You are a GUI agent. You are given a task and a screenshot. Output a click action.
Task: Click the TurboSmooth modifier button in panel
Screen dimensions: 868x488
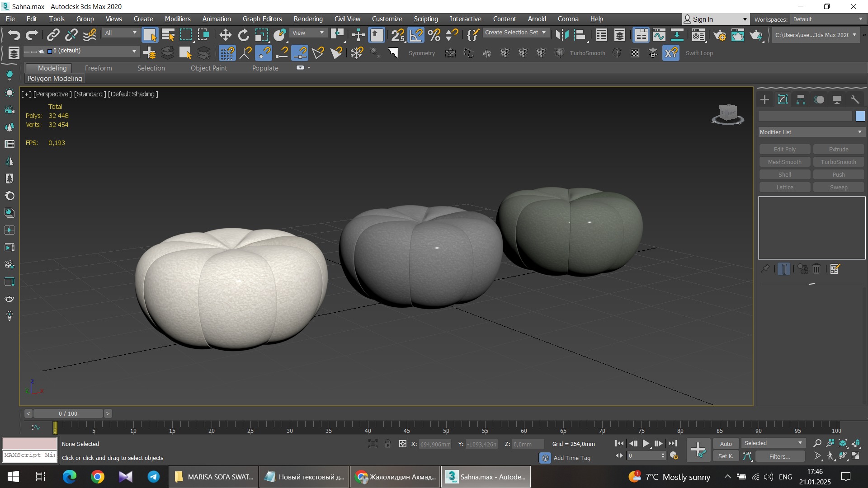838,162
